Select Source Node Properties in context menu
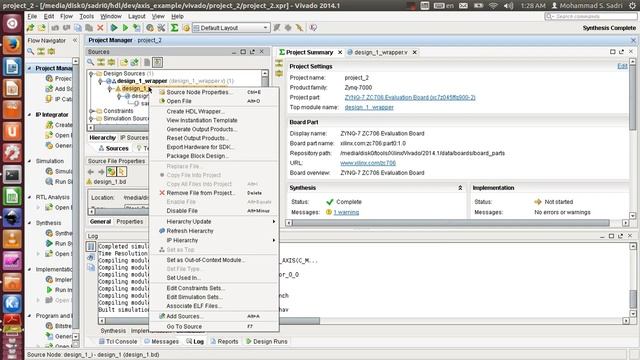The width and height of the screenshot is (640, 360). tap(214, 92)
